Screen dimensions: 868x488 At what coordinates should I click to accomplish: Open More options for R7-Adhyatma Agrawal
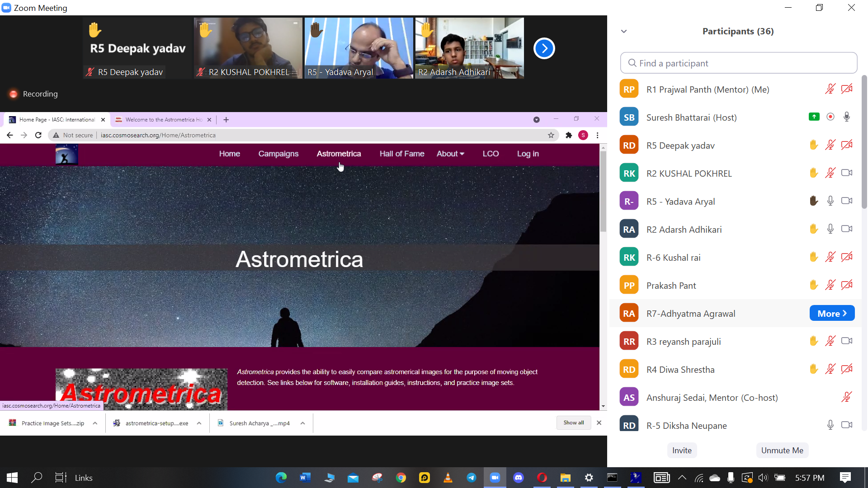[x=832, y=313]
